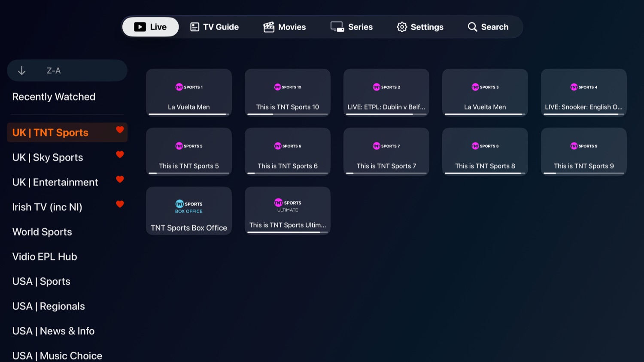Click the TNT Sports Ultimate logo
This screenshot has width=644, height=362.
(288, 205)
